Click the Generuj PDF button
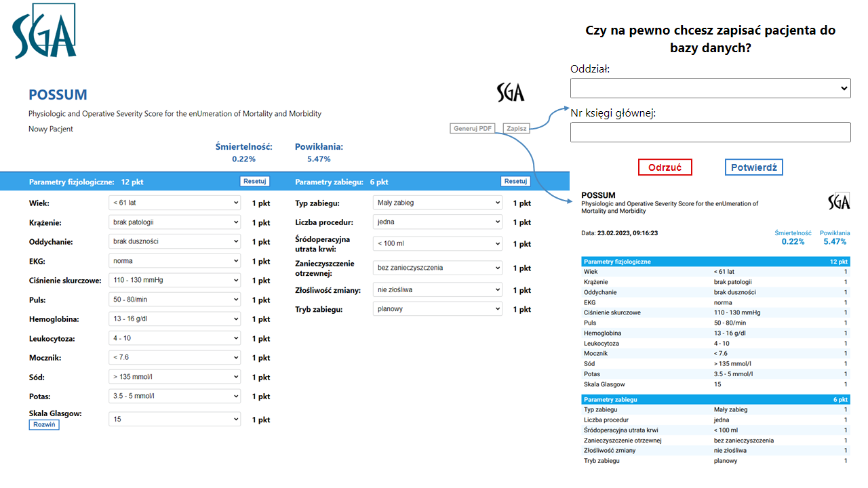This screenshot has width=868, height=488. (473, 129)
